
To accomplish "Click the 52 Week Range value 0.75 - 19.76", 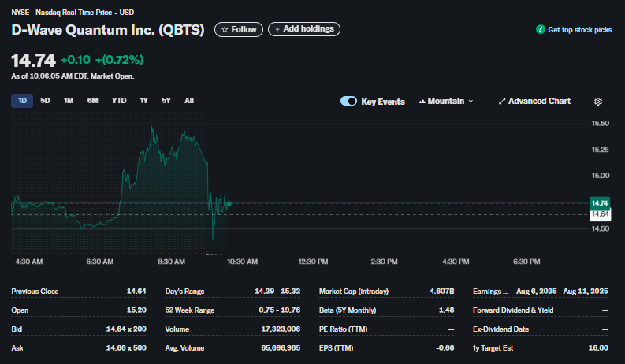I will point(280,310).
